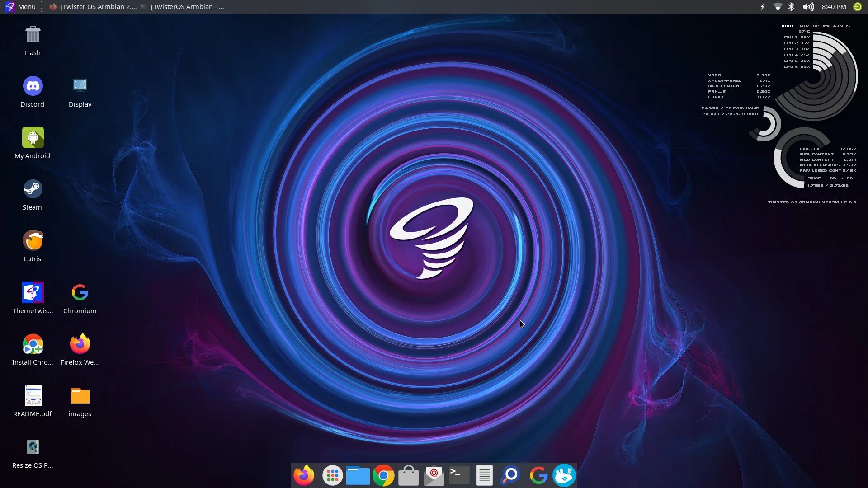The height and width of the screenshot is (488, 868).
Task: Toggle Bluetooth on or off
Action: click(x=792, y=7)
